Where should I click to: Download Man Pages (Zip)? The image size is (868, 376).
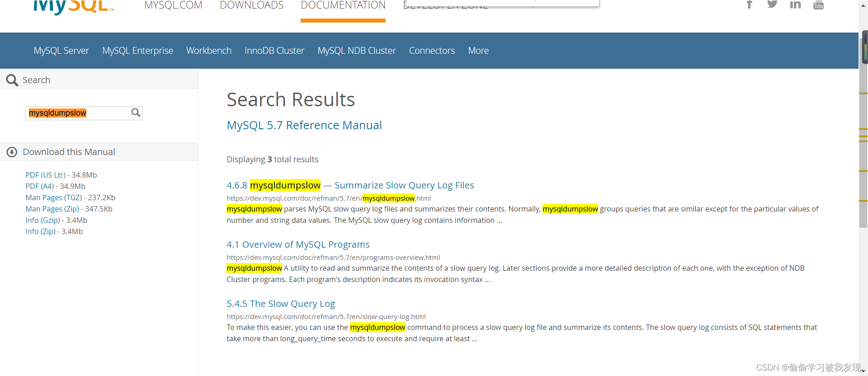pos(52,209)
